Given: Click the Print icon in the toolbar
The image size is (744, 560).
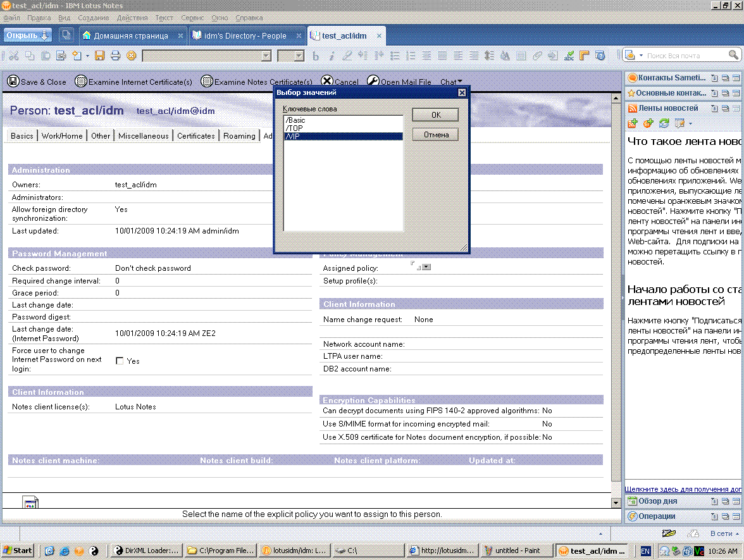Looking at the screenshot, I should pyautogui.click(x=115, y=56).
